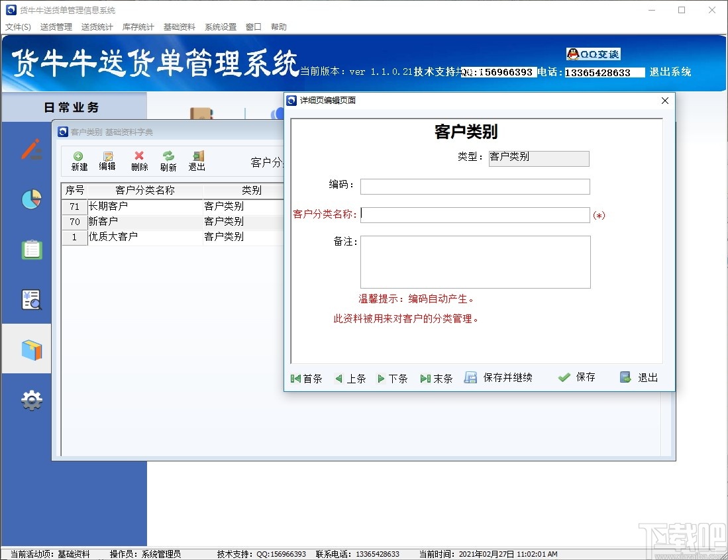Open the clipboard inventory sidebar icon
728x560 pixels.
pos(30,250)
